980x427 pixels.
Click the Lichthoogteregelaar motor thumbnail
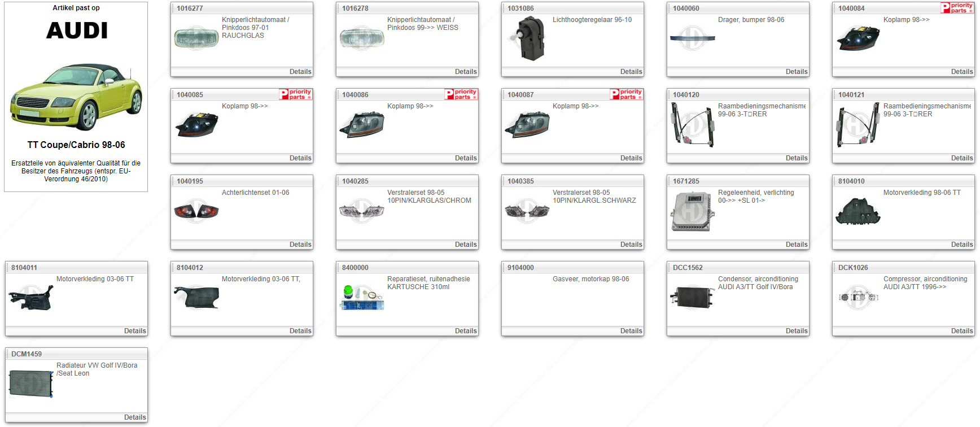[528, 38]
